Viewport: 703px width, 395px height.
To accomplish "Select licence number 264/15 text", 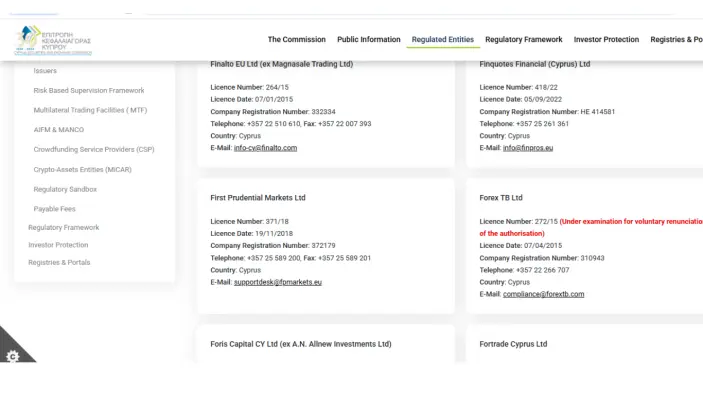I will click(x=277, y=87).
